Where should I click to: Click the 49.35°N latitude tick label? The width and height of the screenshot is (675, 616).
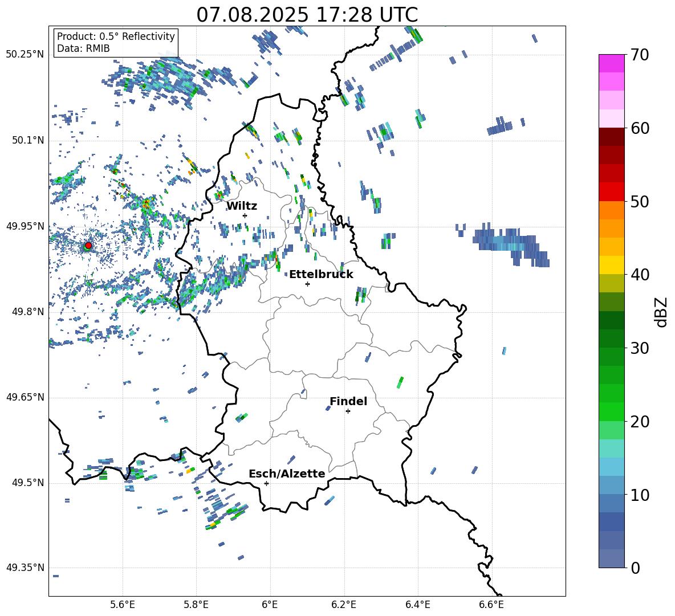(25, 568)
